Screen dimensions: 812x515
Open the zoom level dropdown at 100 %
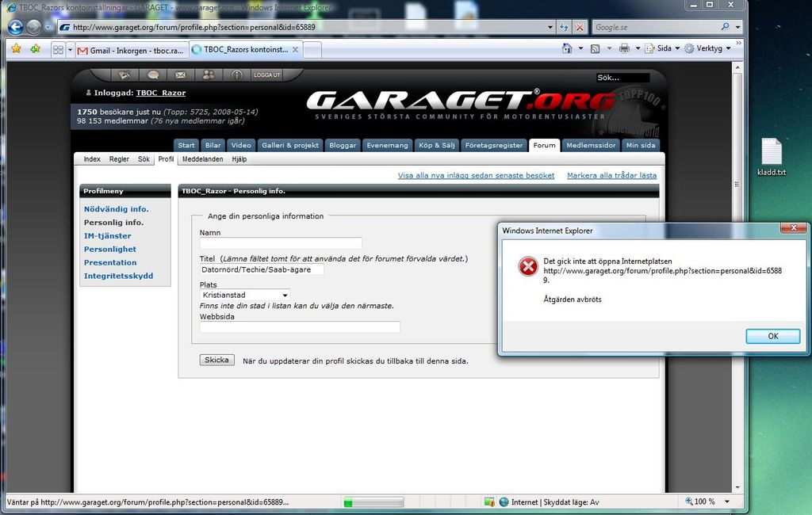[727, 502]
